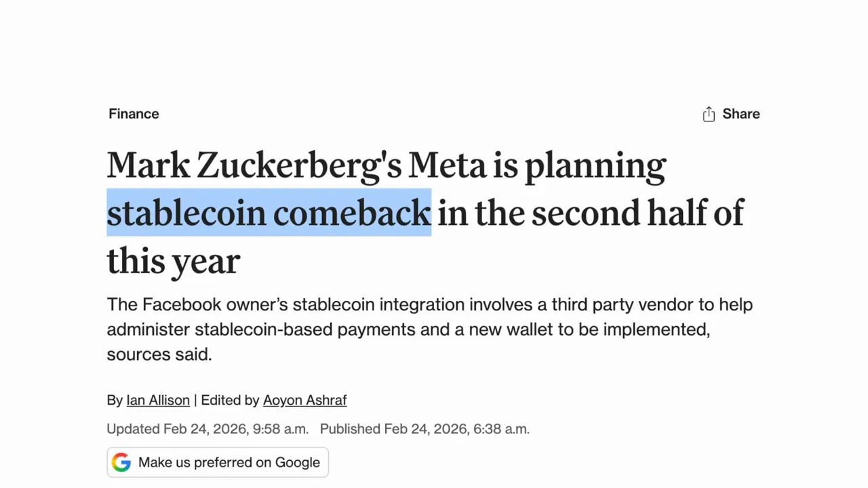Click the Google G logo in the button
868x488 pixels.
point(121,462)
